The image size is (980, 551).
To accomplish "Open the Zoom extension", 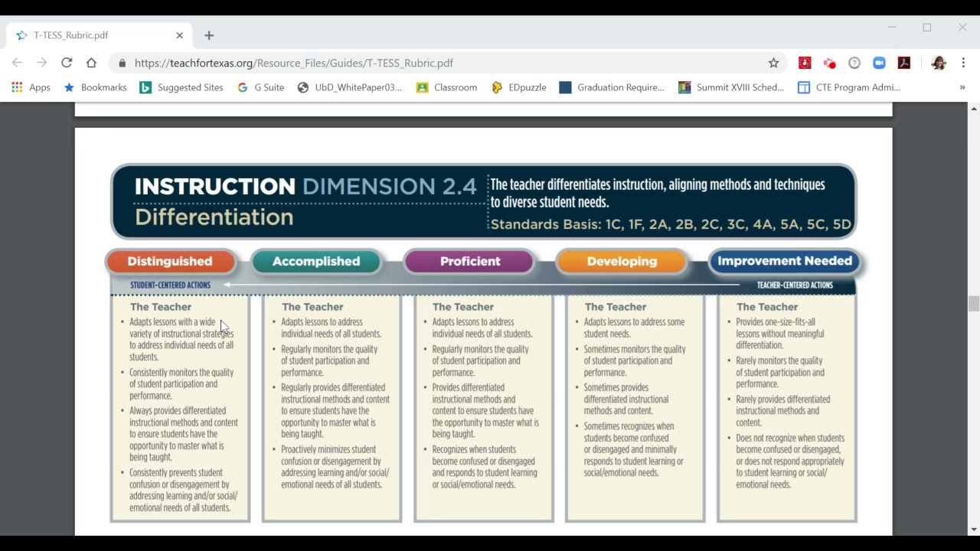I will click(x=879, y=63).
